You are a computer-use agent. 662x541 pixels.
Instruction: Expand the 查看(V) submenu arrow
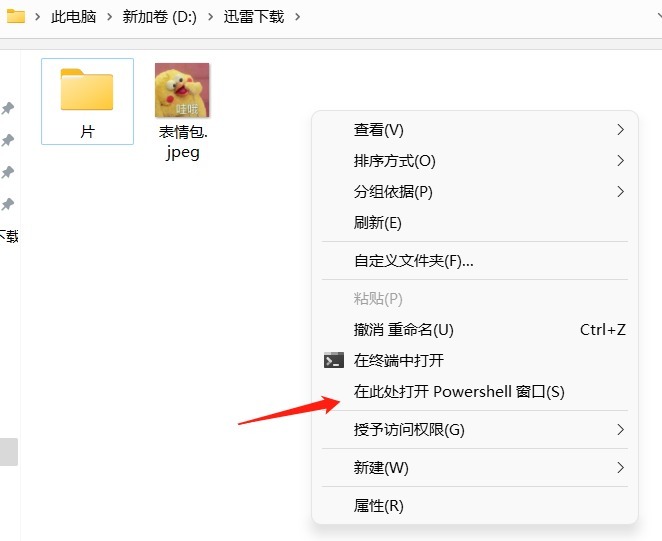click(620, 130)
